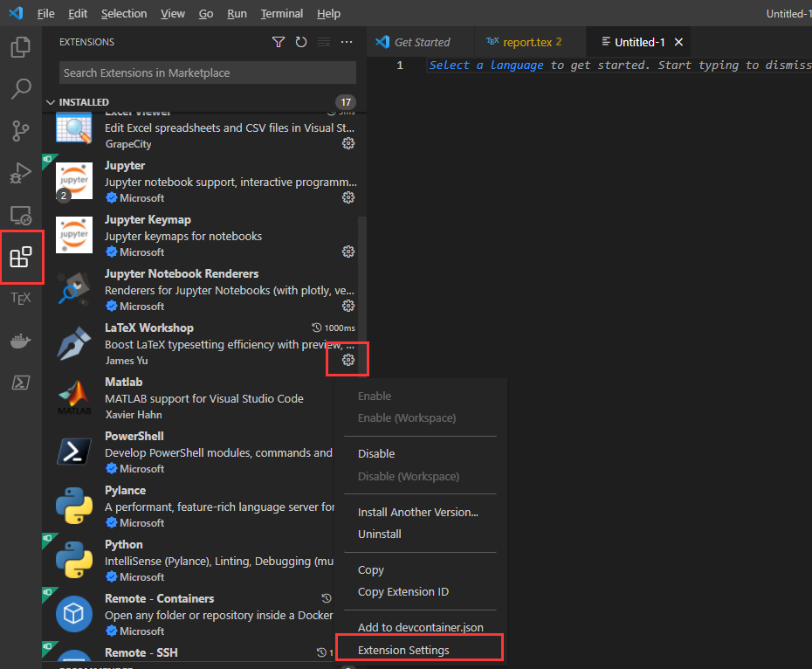Open the Run and Debug view
The width and height of the screenshot is (812, 669).
click(x=21, y=173)
